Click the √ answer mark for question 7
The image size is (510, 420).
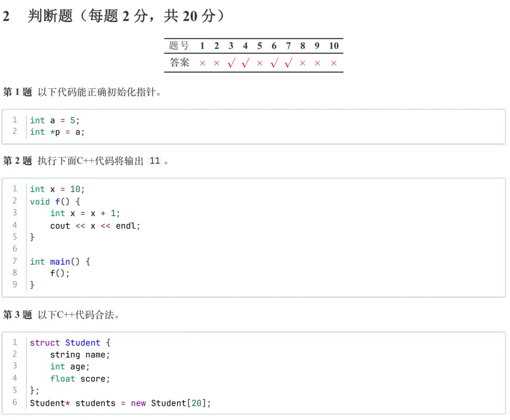click(x=288, y=62)
